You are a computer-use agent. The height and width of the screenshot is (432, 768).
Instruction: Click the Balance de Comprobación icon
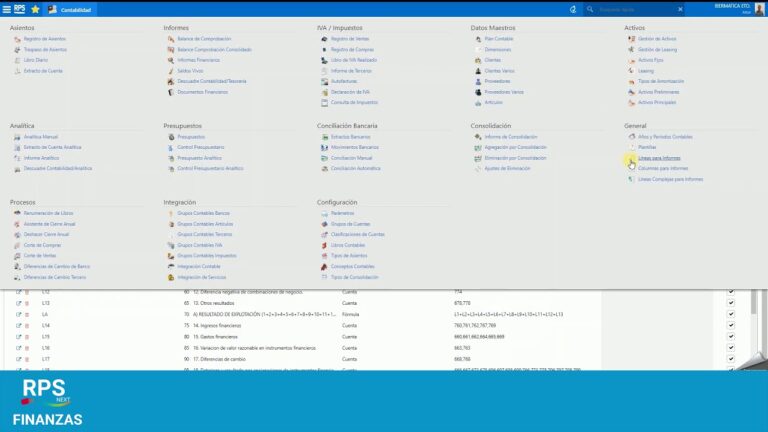click(171, 39)
